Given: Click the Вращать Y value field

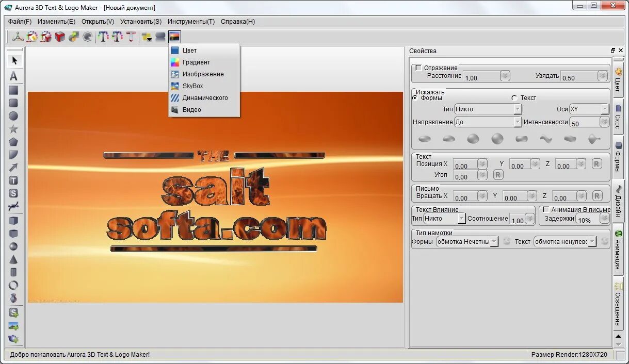Looking at the screenshot, I should 515,196.
